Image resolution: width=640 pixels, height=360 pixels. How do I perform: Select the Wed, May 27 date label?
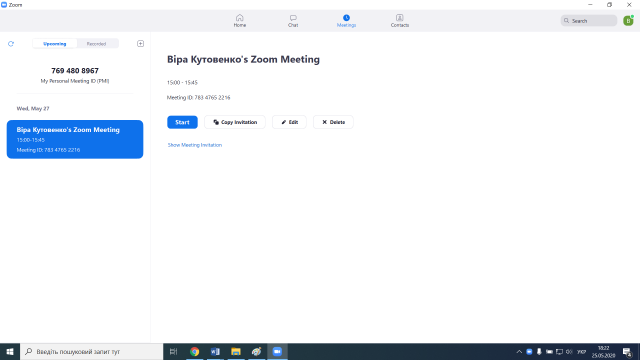coord(33,109)
